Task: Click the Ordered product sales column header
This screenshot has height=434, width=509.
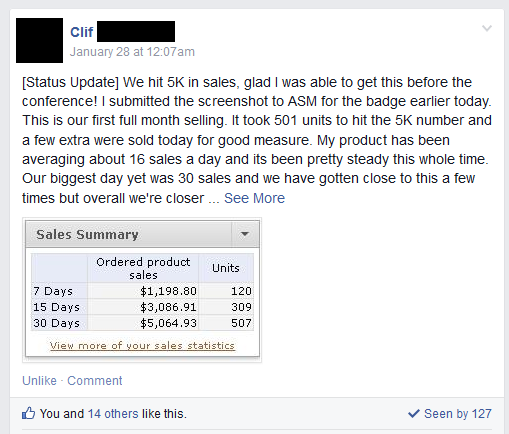Action: point(143,268)
